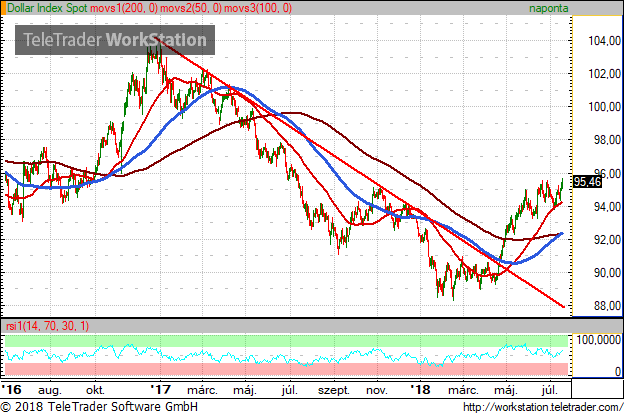624x416 pixels.
Task: Click the © 2018 TeleTrader Software GmbH text
Action: point(99,407)
